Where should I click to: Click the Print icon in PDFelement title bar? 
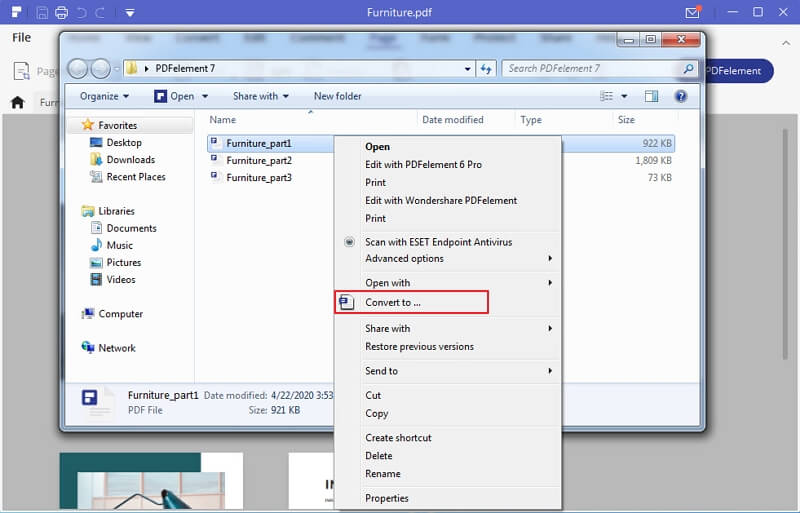tap(62, 12)
